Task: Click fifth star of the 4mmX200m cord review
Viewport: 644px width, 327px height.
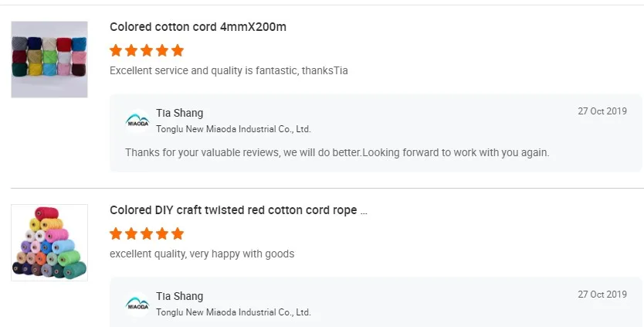Action: coord(178,51)
